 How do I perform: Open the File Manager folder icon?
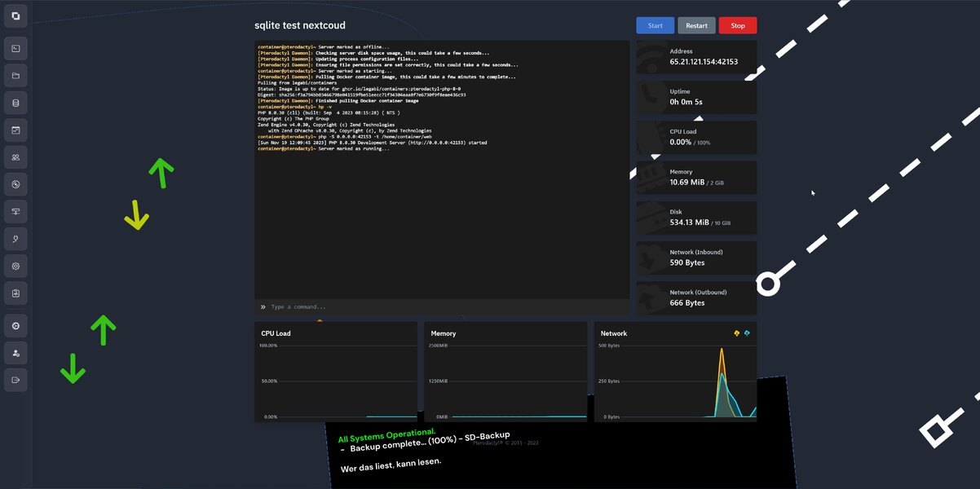[x=15, y=76]
